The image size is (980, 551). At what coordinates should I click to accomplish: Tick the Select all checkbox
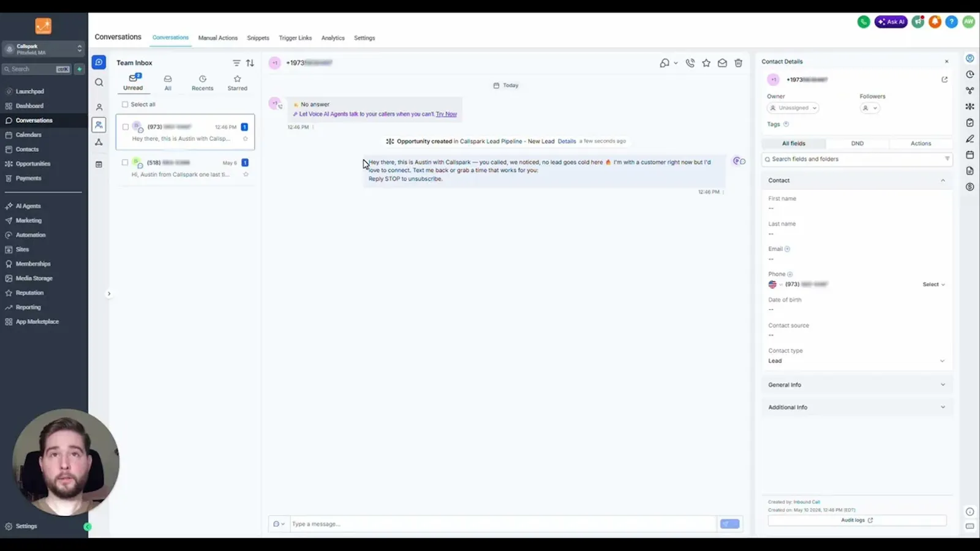[125, 105]
